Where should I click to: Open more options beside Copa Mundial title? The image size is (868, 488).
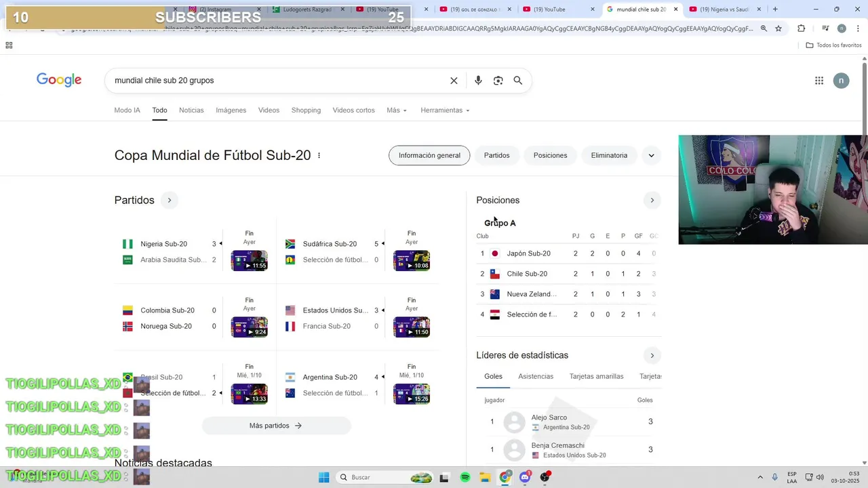pos(319,155)
